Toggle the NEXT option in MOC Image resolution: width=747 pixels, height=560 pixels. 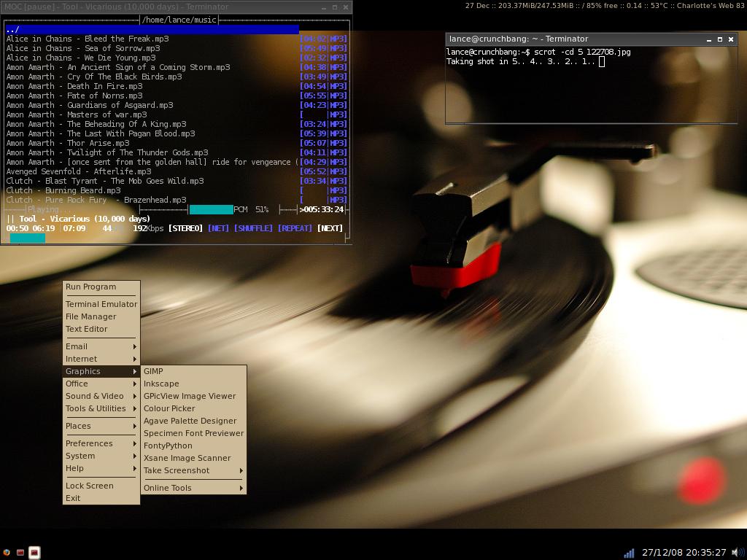[330, 228]
